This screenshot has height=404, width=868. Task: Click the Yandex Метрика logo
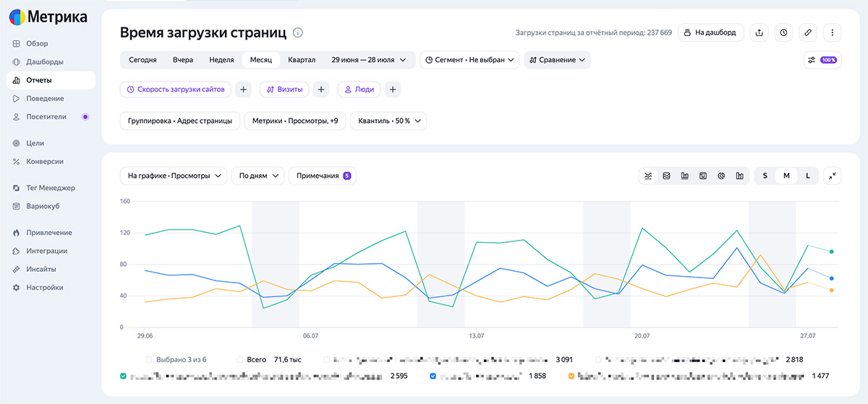tap(48, 17)
